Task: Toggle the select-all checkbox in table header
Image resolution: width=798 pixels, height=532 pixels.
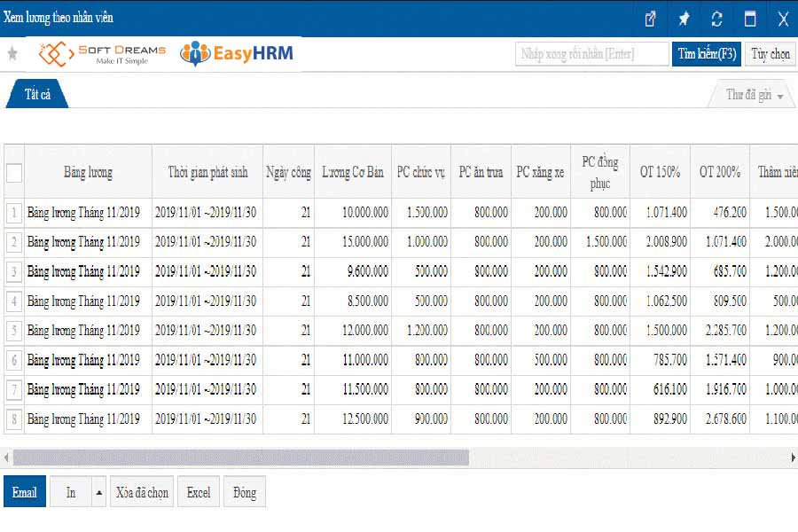Action: tap(14, 173)
